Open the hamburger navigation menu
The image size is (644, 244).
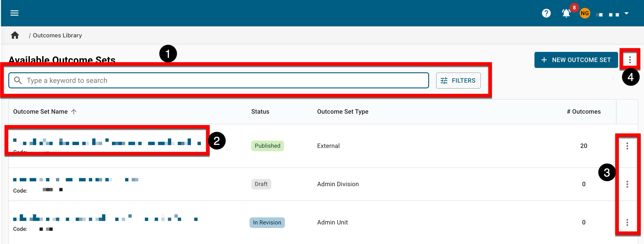point(14,13)
